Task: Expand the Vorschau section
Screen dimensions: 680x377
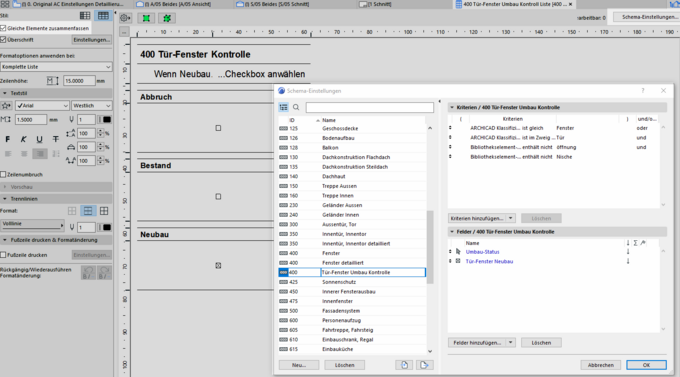Action: [x=4, y=187]
